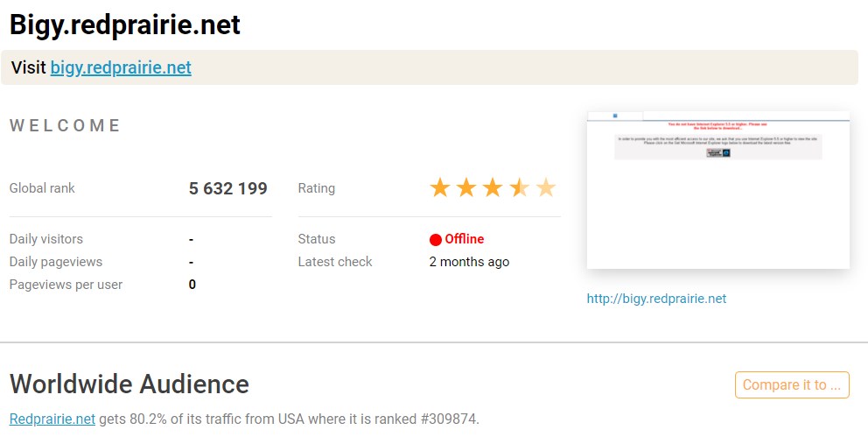Click the Rating label
This screenshot has height=444, width=868.
click(317, 188)
